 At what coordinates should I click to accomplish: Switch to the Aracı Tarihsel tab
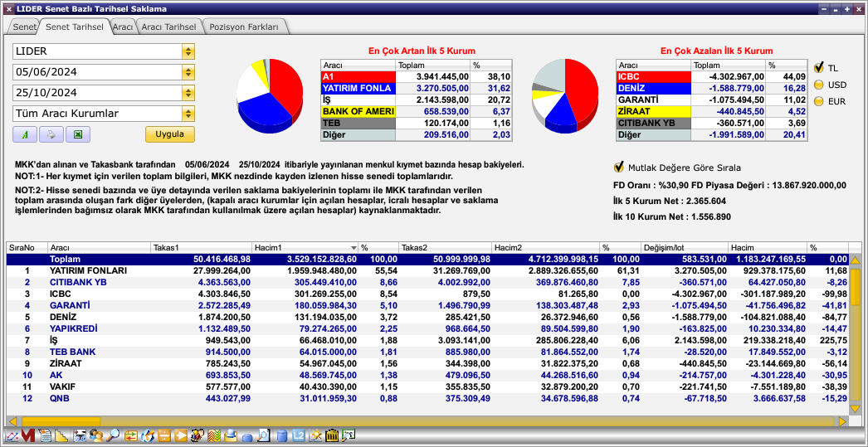(168, 27)
